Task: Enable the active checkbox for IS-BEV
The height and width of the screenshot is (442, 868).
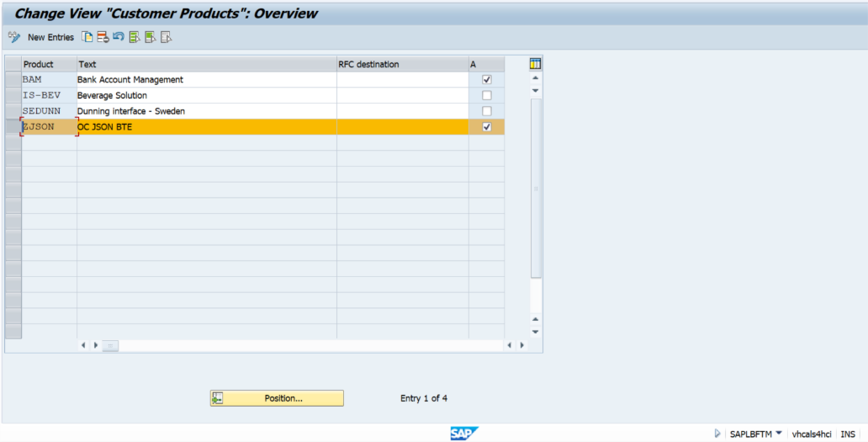Action: click(x=486, y=96)
